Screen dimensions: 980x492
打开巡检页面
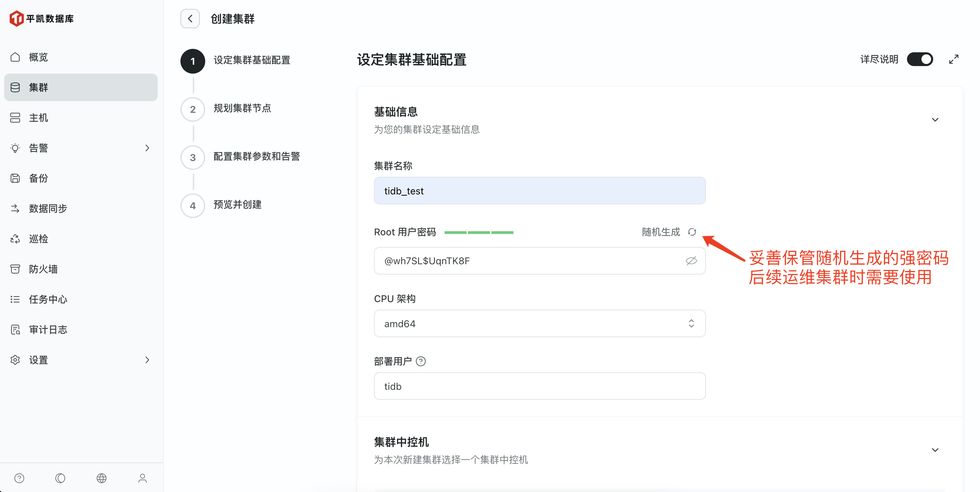pyautogui.click(x=38, y=238)
